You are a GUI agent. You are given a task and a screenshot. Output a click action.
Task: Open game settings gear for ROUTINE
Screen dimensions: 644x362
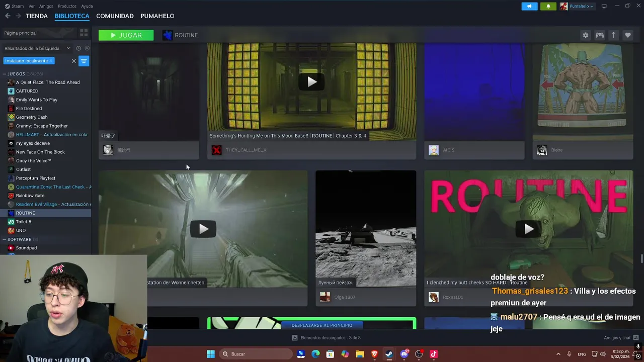[585, 35]
